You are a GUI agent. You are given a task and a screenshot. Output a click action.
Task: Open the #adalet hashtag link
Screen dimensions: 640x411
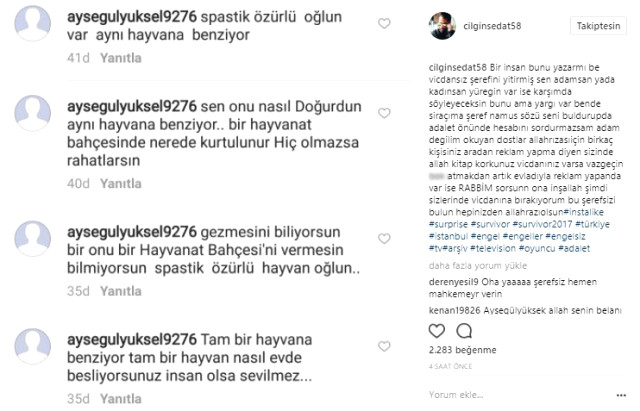click(574, 248)
